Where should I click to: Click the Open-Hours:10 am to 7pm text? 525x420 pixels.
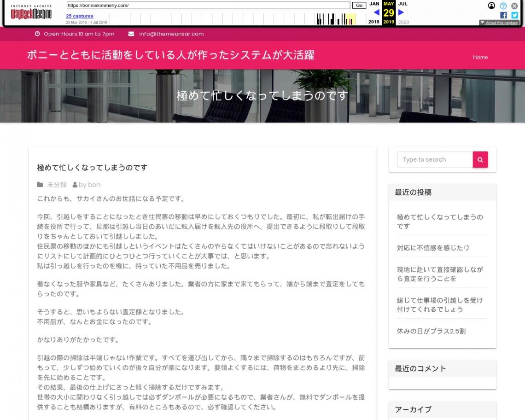79,34
